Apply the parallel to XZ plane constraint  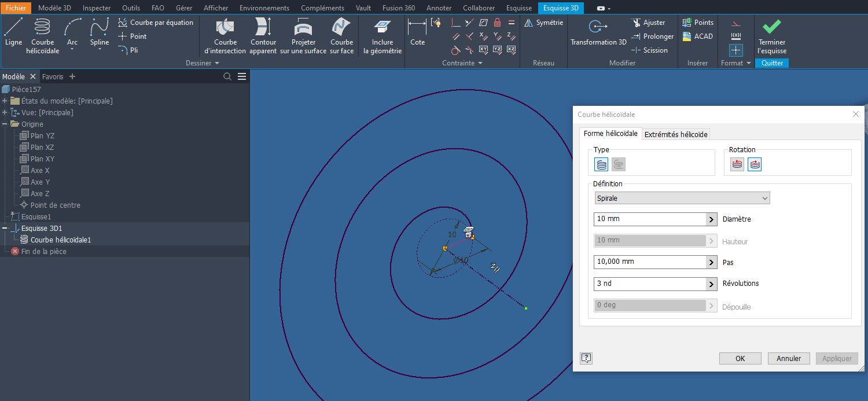click(511, 50)
